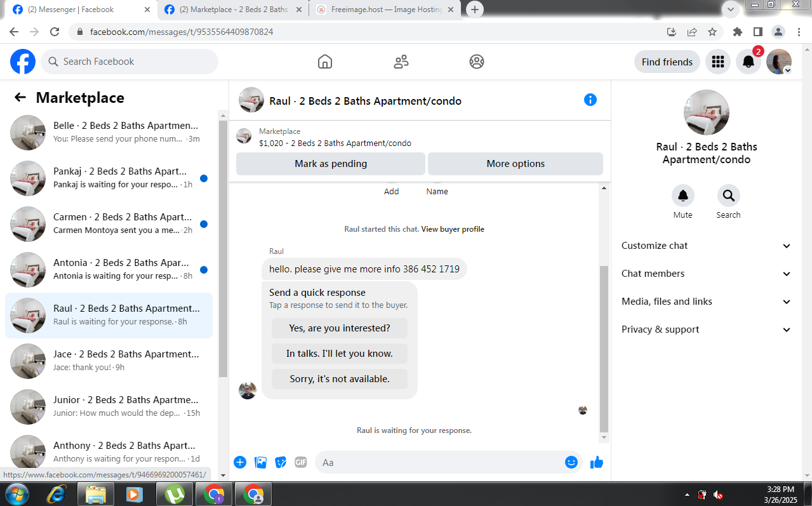Switch to the Marketplace 2 Beds tab
Image resolution: width=812 pixels, height=506 pixels.
(x=232, y=10)
